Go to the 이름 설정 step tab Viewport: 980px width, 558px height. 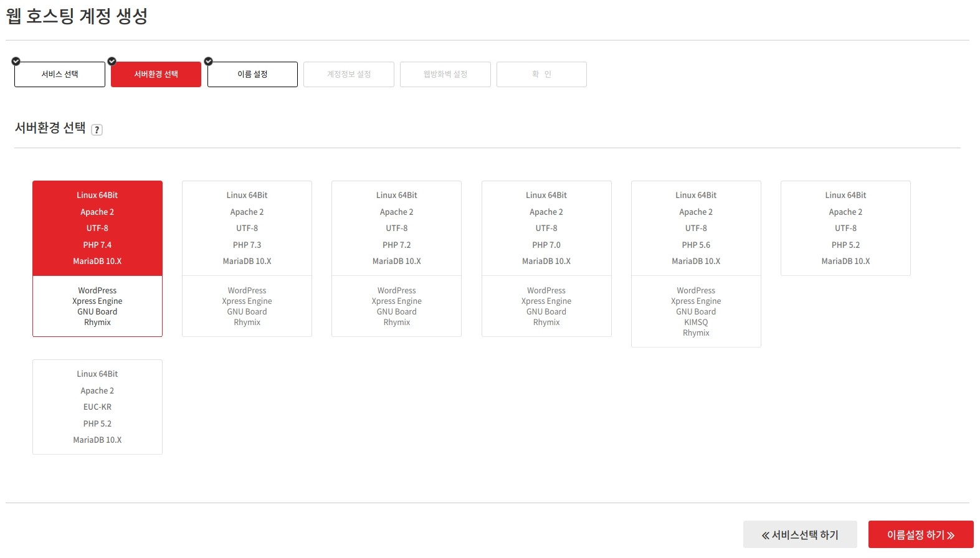coord(252,74)
